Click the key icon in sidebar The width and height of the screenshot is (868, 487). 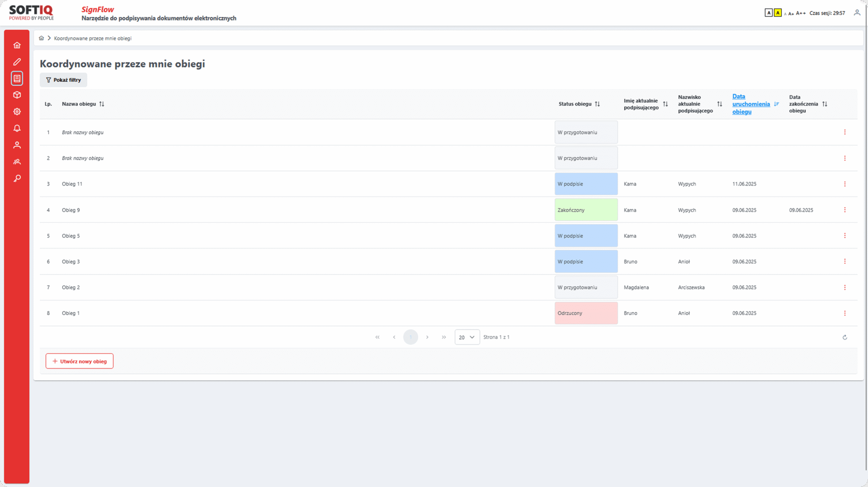tap(17, 178)
